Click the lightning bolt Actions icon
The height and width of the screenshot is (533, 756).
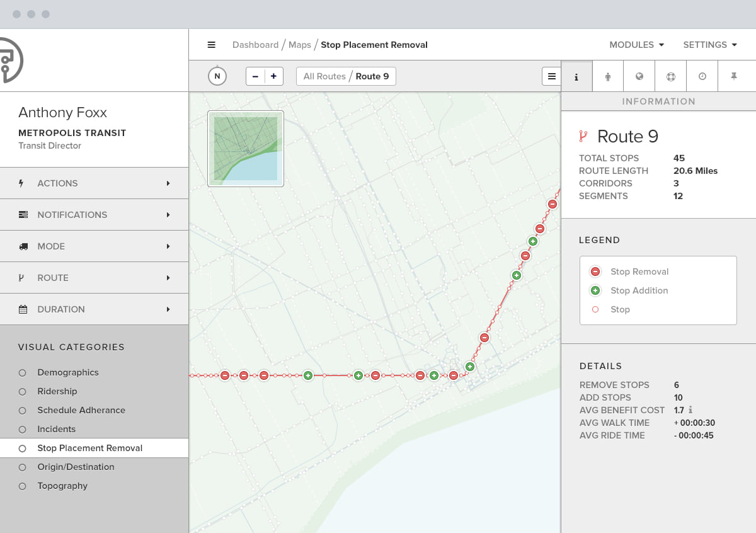tap(21, 183)
